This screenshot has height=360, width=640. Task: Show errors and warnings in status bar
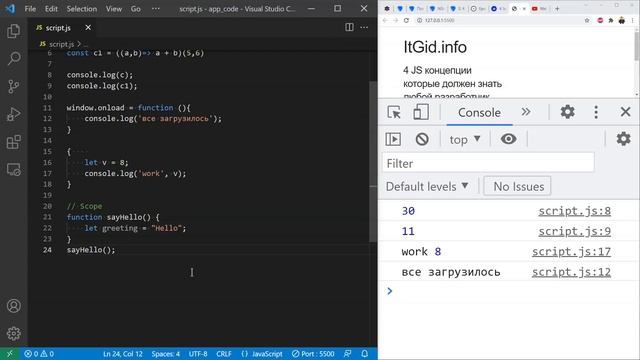coord(39,354)
